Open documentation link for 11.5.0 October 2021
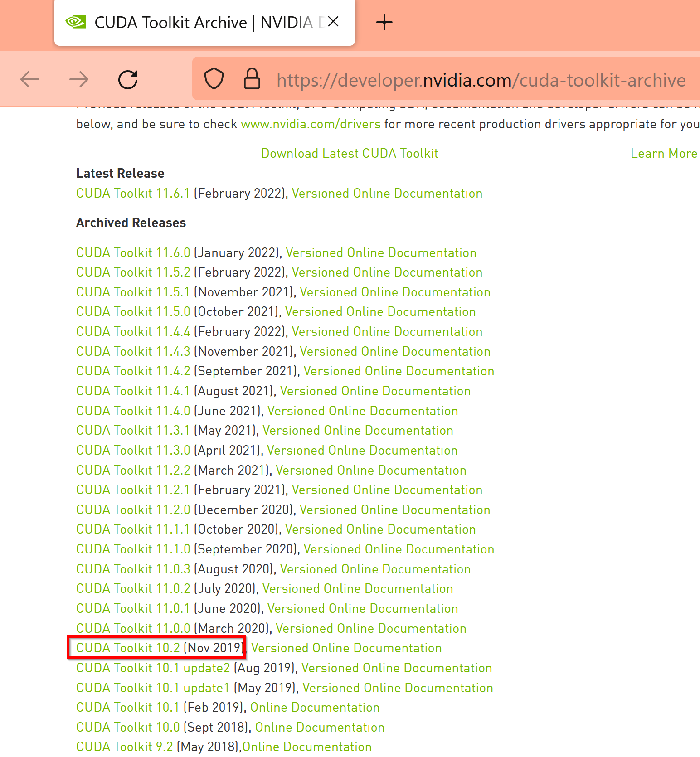 click(x=380, y=312)
